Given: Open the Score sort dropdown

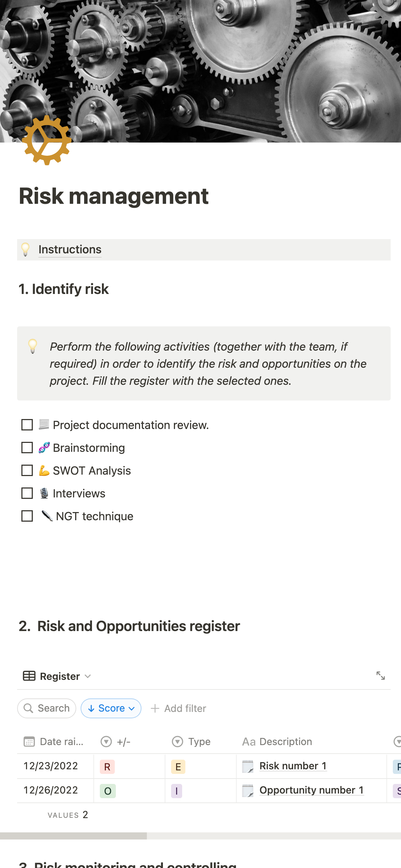Looking at the screenshot, I should 111,708.
